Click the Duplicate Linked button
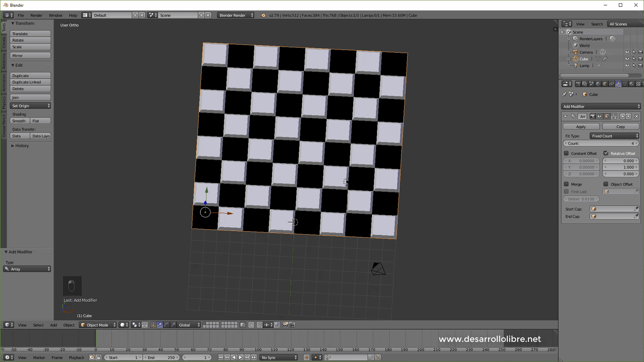Viewport: 644px width, 362px height. pyautogui.click(x=31, y=82)
